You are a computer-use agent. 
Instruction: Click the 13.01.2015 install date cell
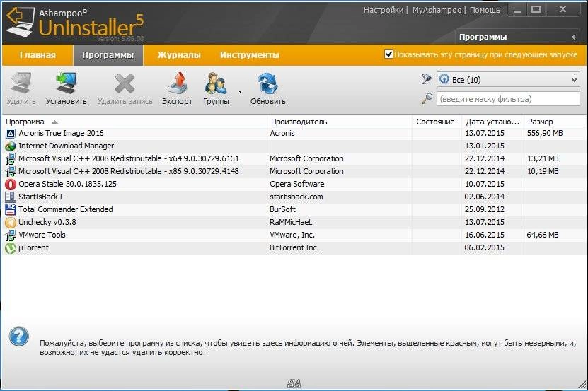(x=485, y=146)
